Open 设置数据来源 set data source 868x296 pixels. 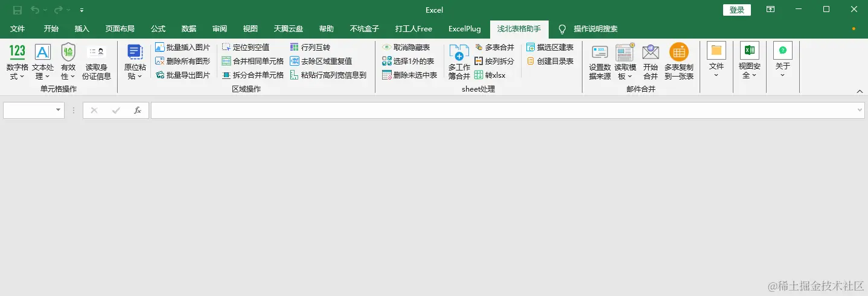pyautogui.click(x=600, y=62)
